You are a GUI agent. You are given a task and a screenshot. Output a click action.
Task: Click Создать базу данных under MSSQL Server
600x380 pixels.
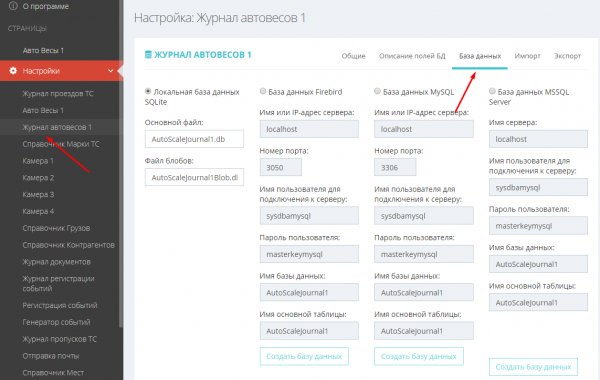(533, 367)
